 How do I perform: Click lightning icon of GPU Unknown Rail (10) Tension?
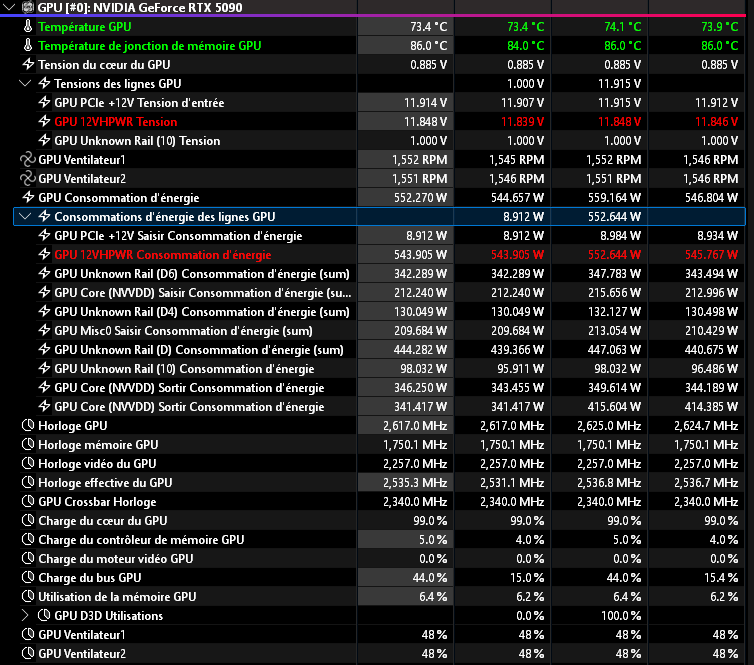click(44, 140)
